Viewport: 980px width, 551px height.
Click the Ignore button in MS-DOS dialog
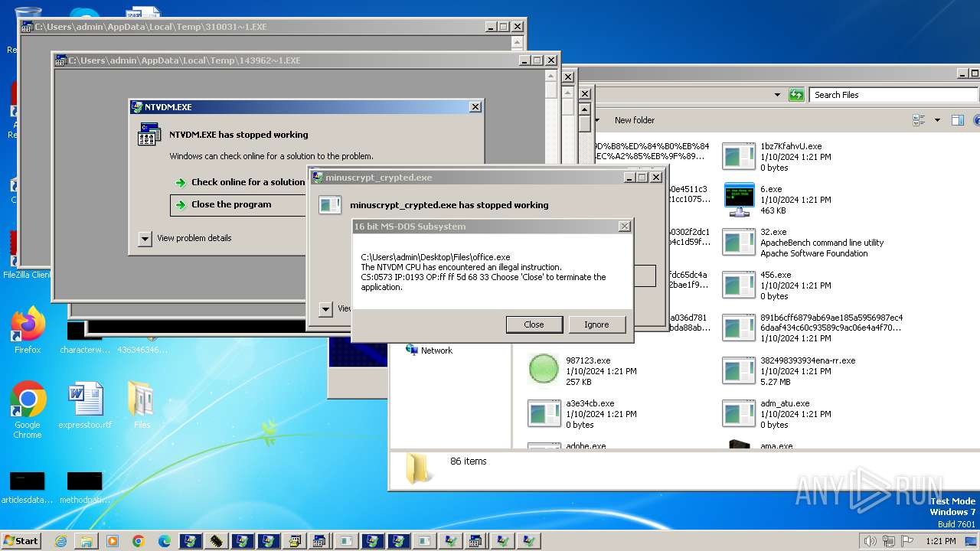596,324
